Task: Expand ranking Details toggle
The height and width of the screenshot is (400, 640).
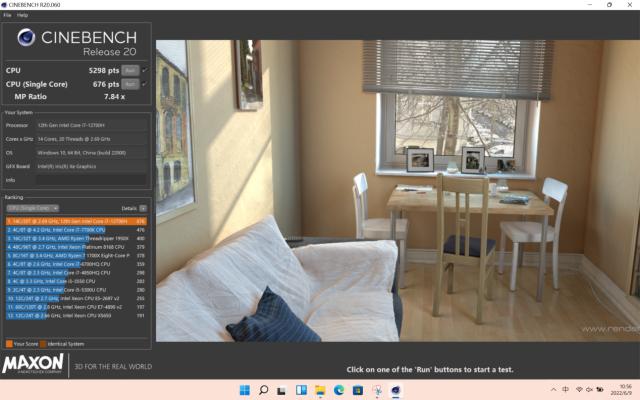Action: tap(143, 208)
